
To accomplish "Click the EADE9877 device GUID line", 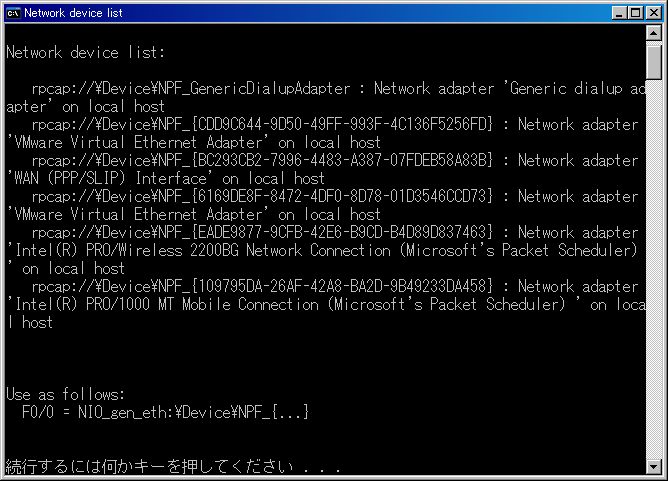I will point(262,233).
